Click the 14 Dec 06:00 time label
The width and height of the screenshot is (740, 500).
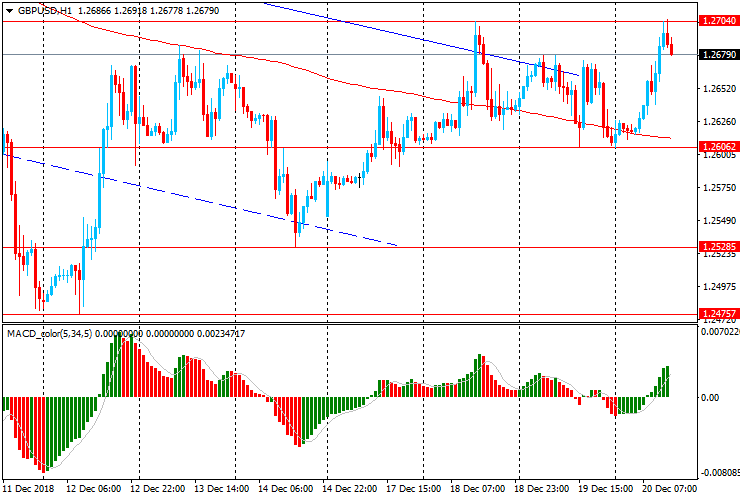286,489
